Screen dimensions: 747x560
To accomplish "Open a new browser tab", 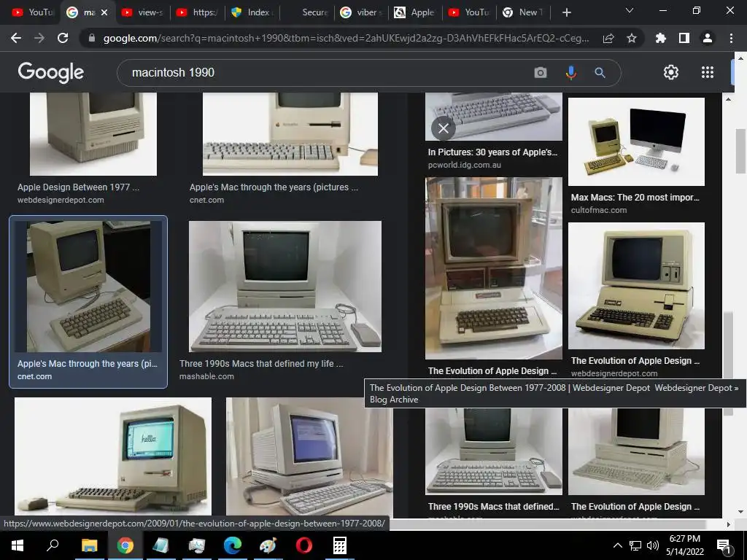I will tap(566, 12).
